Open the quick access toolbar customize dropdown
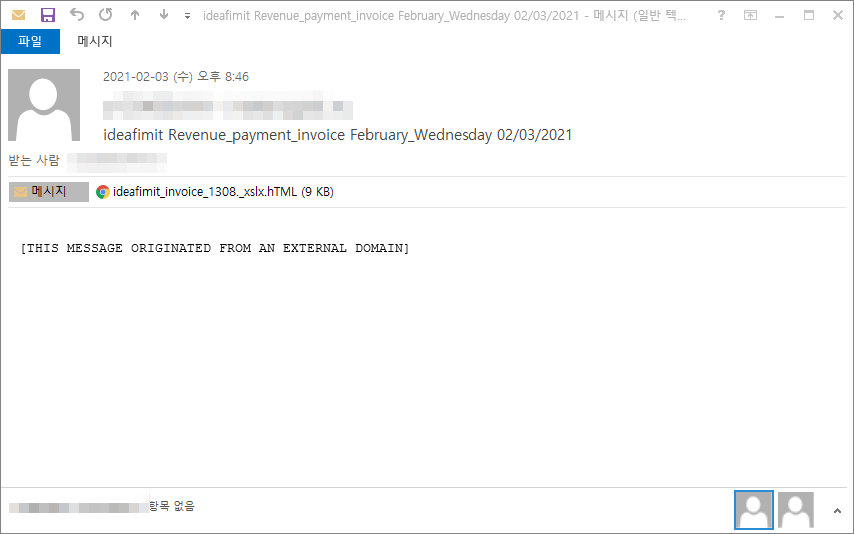Screen dimensions: 854x534 (x=187, y=16)
